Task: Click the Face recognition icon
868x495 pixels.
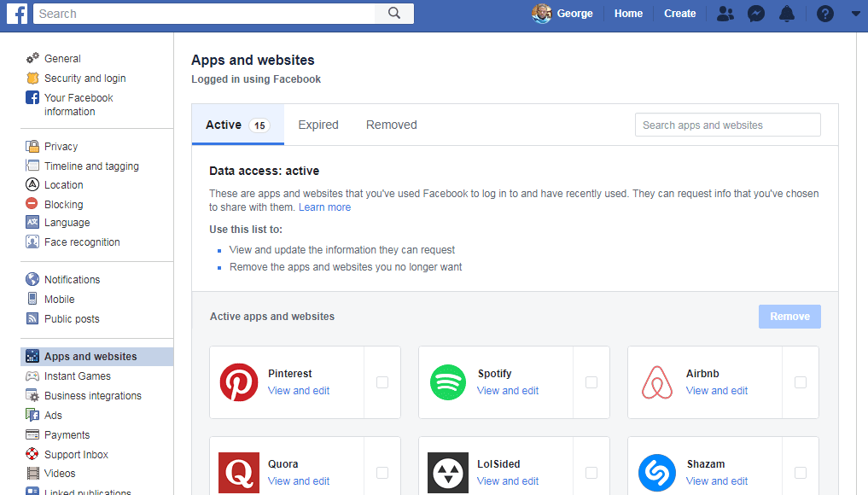Action: click(32, 242)
